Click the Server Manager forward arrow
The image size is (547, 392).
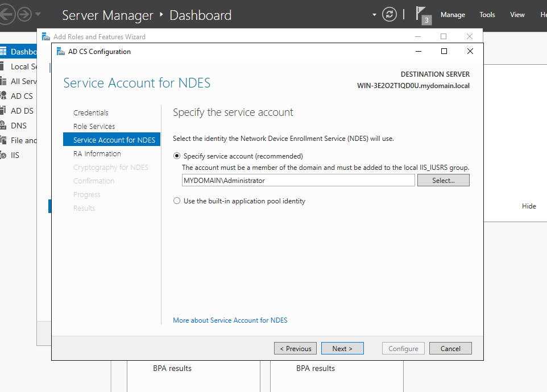pos(24,14)
